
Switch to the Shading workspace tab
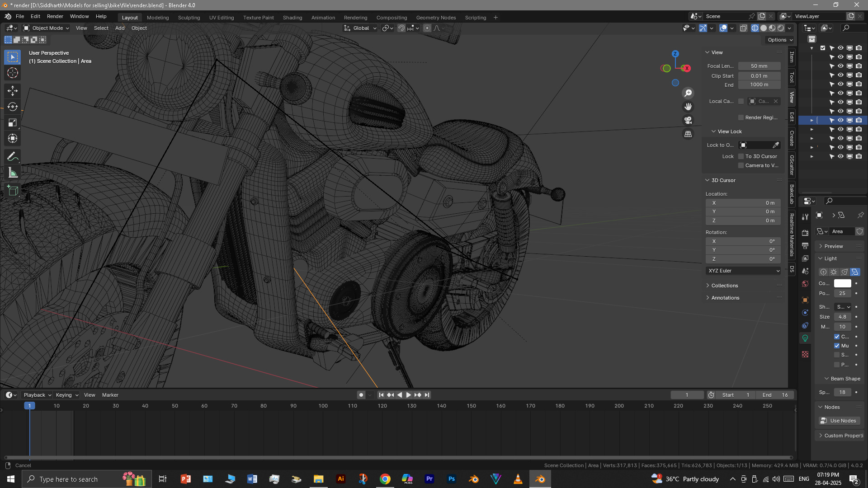click(x=292, y=18)
